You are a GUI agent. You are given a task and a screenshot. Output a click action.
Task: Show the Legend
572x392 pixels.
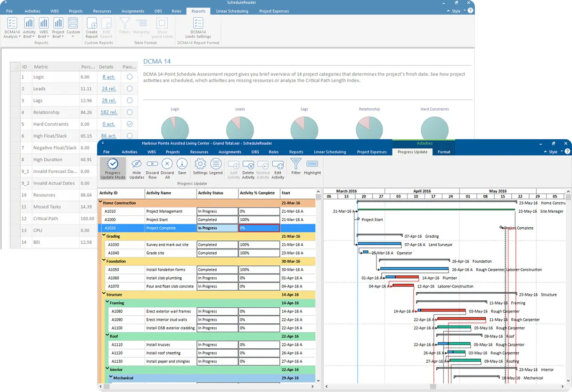click(x=216, y=167)
